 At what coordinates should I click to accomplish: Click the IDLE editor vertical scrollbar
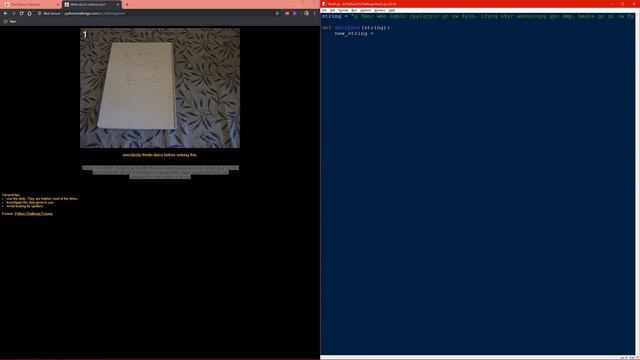pos(637,184)
